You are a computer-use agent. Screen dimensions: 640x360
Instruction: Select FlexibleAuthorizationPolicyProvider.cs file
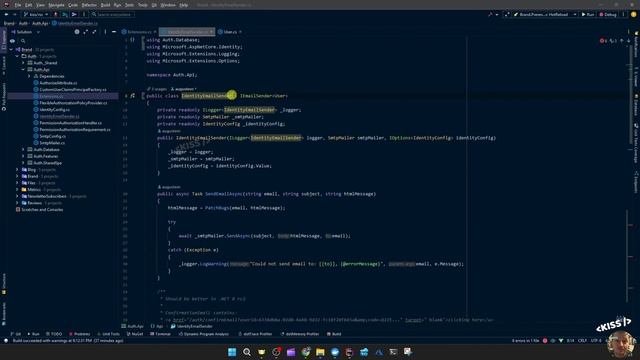point(73,103)
